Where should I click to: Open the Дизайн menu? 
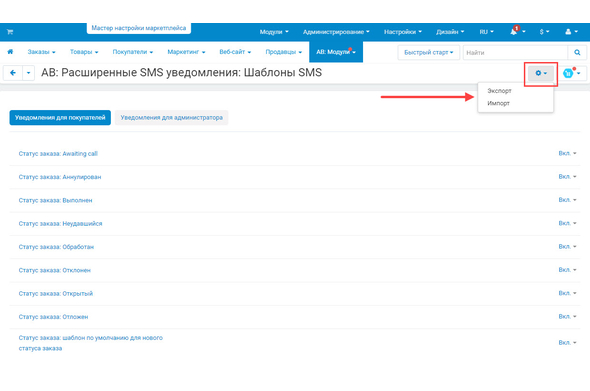(x=450, y=32)
